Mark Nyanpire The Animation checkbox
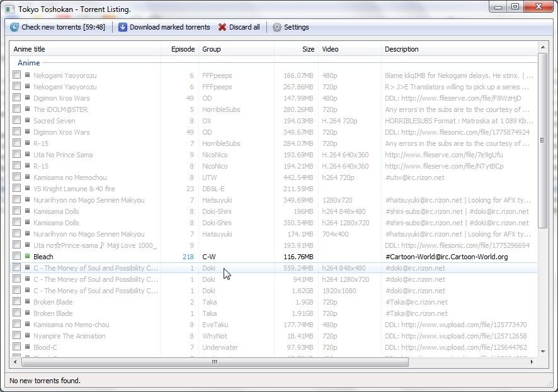 [x=17, y=335]
